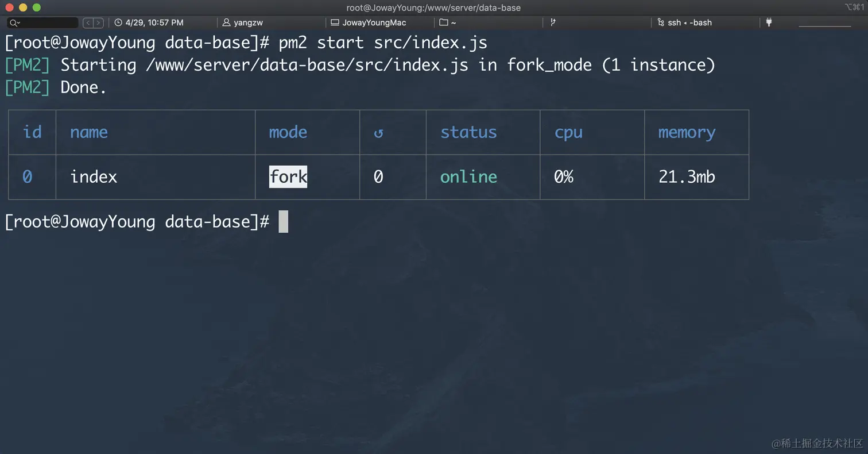This screenshot has height=454, width=868.
Task: Click the user icon next to yangzw
Action: click(226, 23)
